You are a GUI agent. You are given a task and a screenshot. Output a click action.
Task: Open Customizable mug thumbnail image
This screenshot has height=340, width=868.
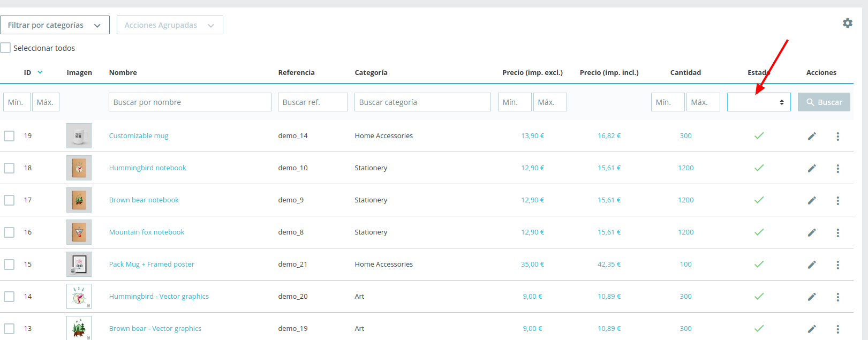[x=79, y=135]
